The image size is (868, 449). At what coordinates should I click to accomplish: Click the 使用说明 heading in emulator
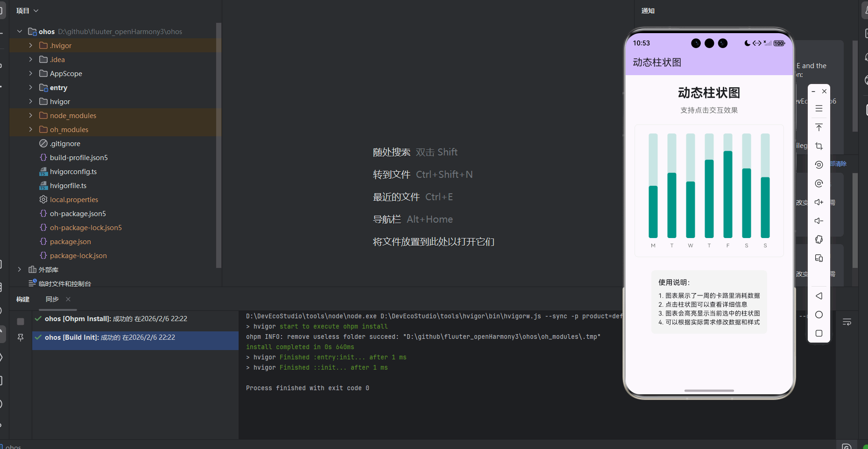[674, 282]
